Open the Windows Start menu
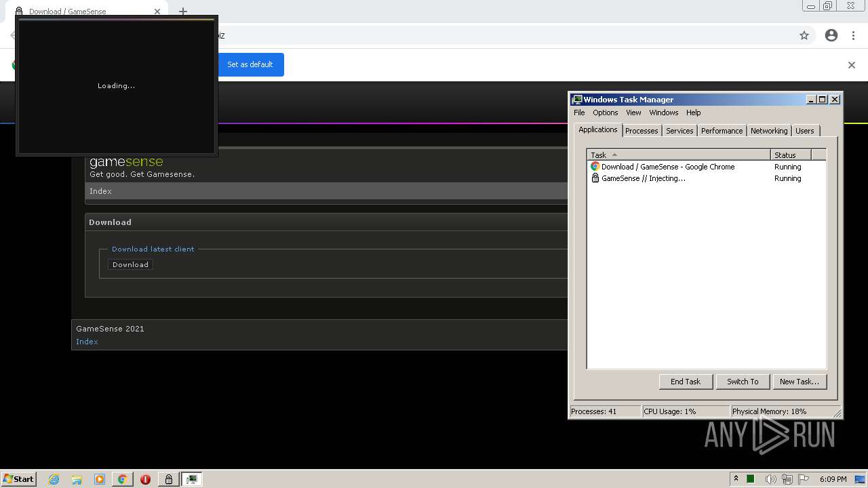 point(19,479)
